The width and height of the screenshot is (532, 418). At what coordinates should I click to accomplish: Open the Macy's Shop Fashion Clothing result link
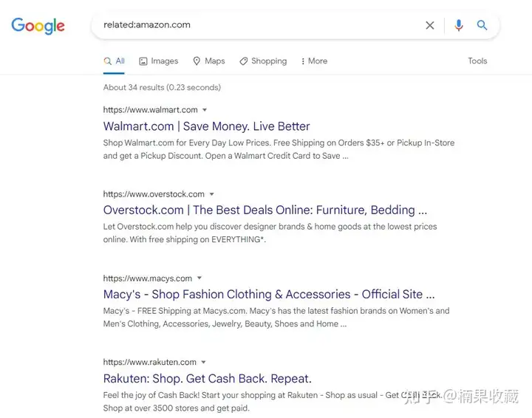click(269, 294)
